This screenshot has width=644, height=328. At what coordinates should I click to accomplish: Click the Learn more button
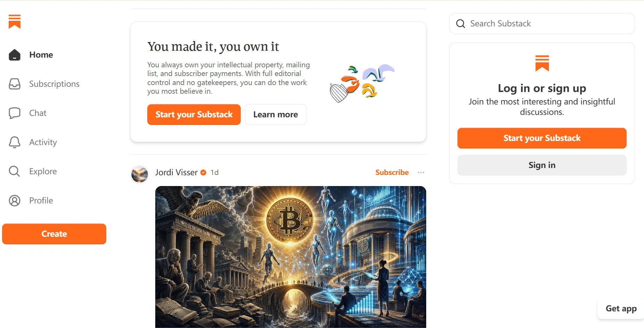[275, 115]
